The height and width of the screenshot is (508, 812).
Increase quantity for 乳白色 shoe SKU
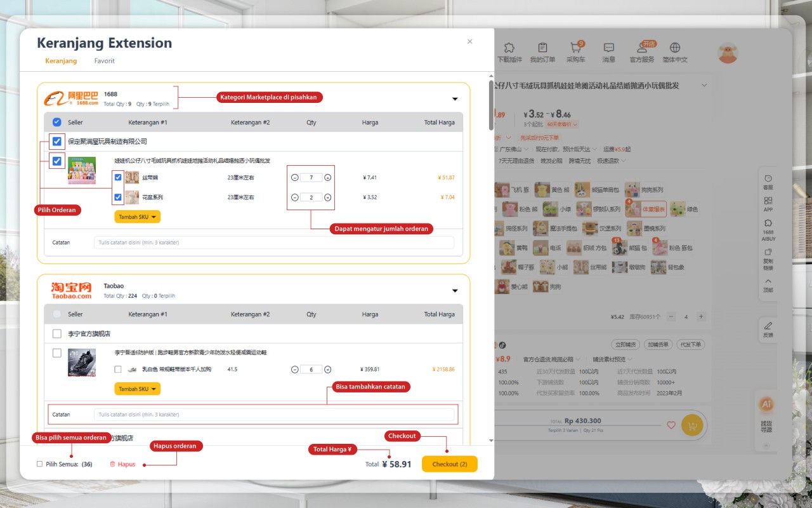pos(327,370)
